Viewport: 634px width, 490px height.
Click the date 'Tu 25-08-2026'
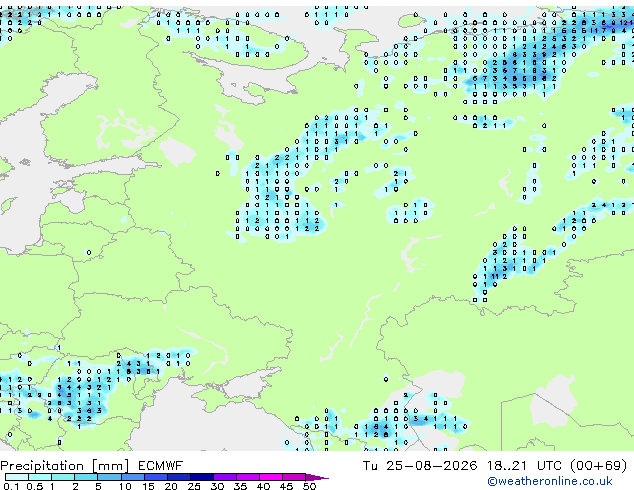(x=420, y=466)
